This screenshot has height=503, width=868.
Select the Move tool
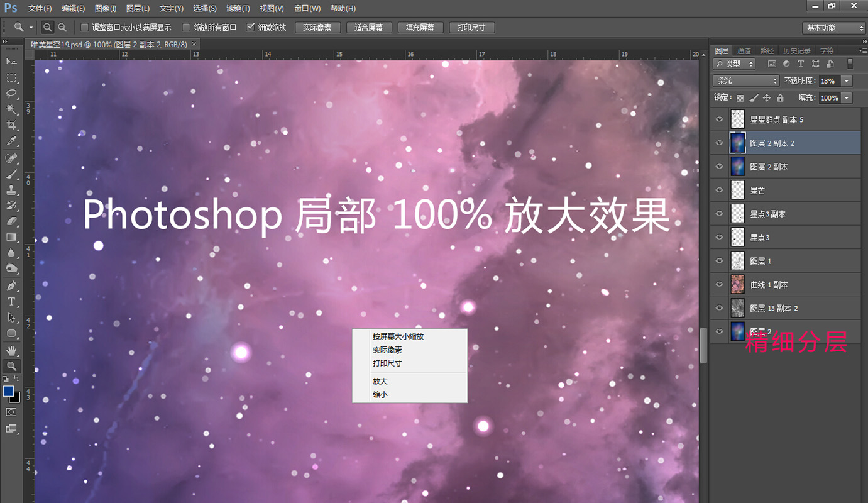[x=11, y=62]
